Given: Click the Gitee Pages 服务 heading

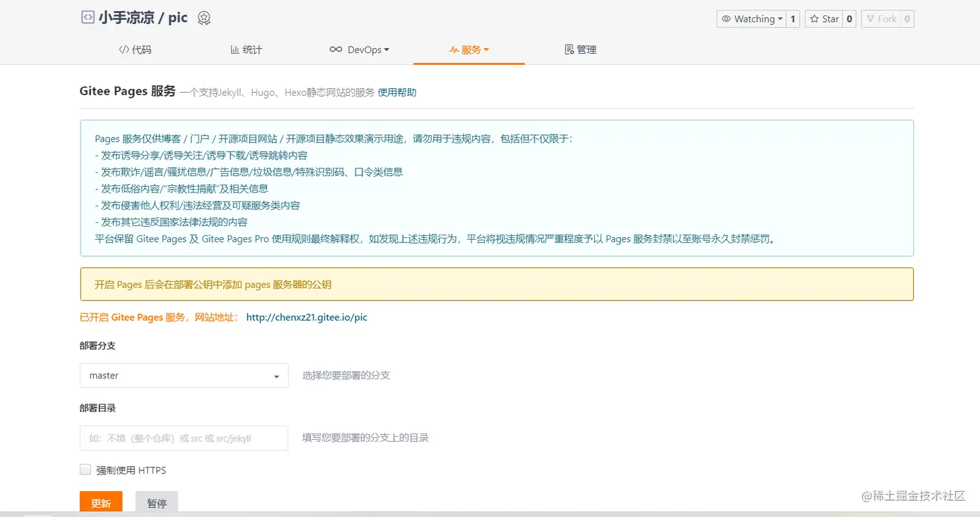Looking at the screenshot, I should (x=128, y=91).
